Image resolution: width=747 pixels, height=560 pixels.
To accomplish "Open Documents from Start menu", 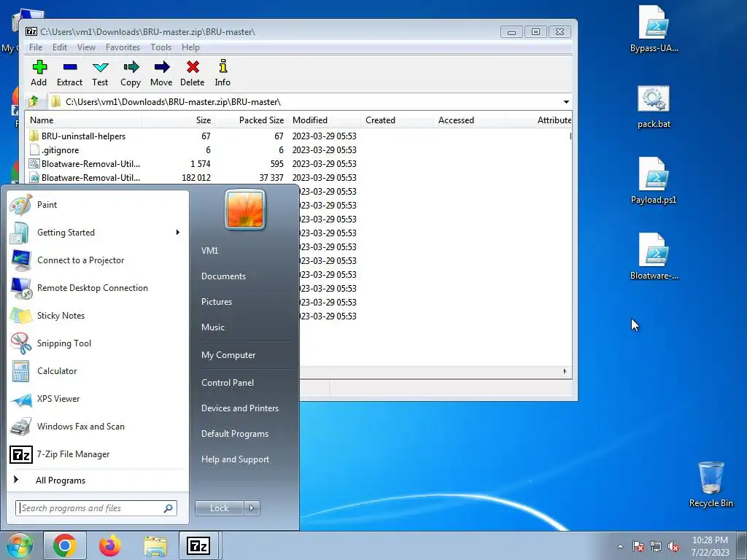I will pos(223,276).
